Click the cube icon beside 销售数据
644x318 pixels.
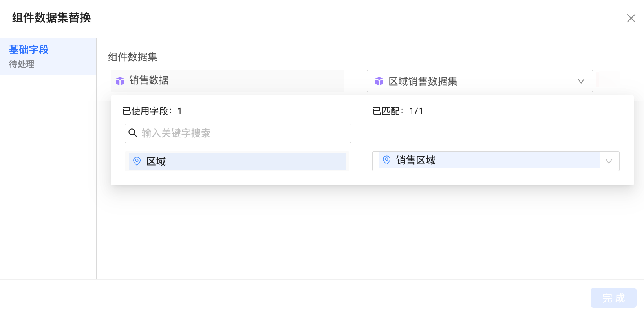pyautogui.click(x=120, y=81)
